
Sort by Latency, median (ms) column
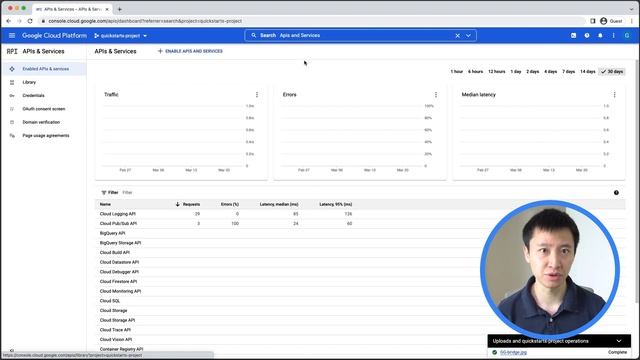279,204
